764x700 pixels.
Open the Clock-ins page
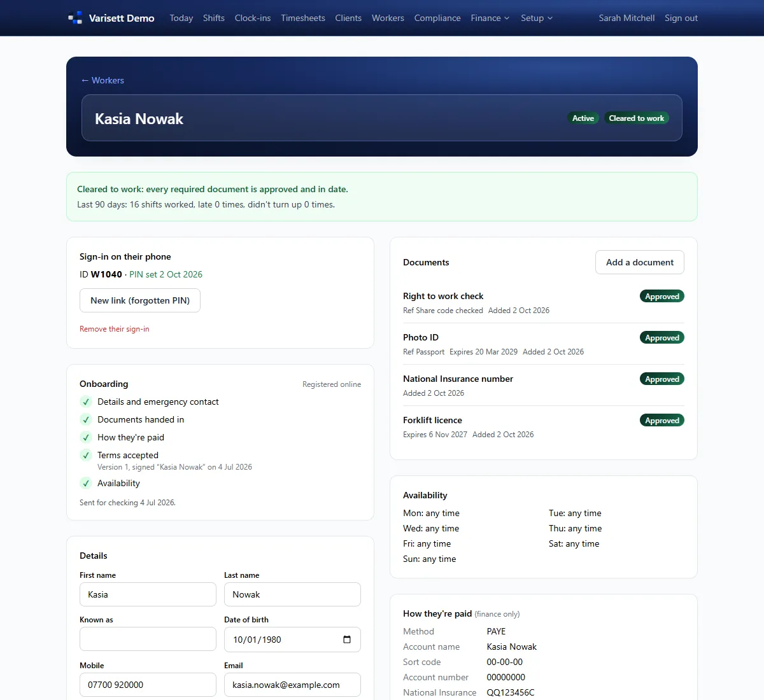pyautogui.click(x=253, y=18)
